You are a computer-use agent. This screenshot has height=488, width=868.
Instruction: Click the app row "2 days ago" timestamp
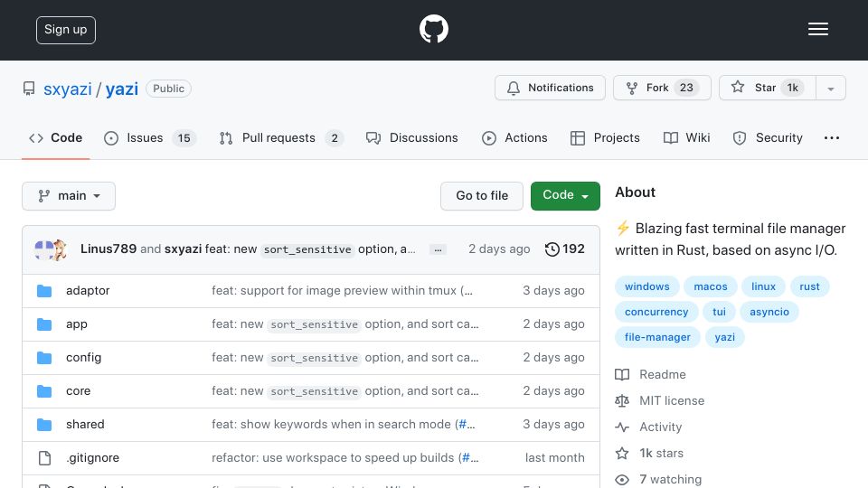(x=553, y=324)
